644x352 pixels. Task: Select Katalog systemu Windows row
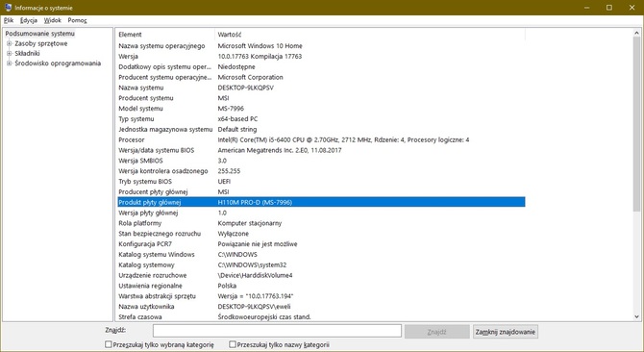(321, 254)
